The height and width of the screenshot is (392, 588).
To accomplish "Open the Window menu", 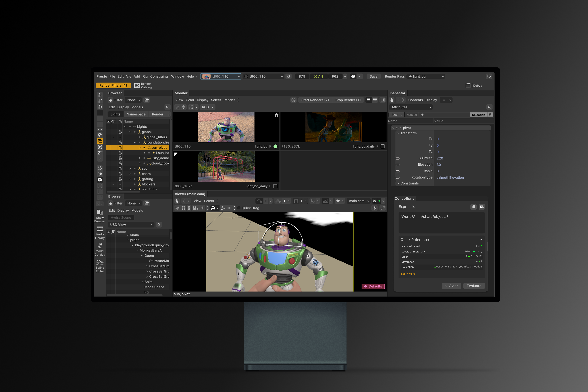I will click(x=177, y=76).
